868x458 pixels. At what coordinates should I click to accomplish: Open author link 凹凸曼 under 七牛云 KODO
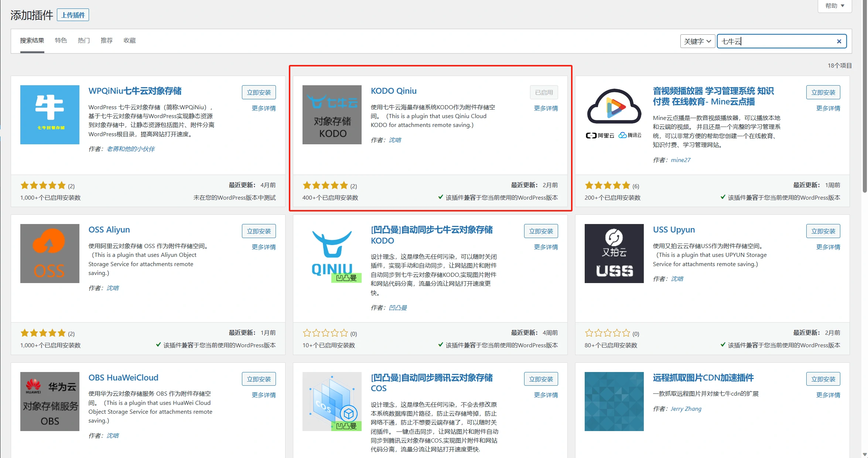[x=398, y=308]
